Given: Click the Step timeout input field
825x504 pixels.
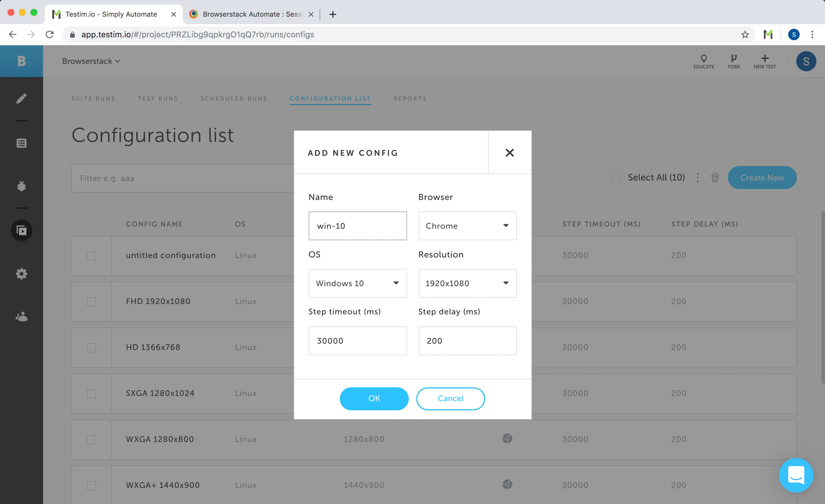Looking at the screenshot, I should 357,341.
